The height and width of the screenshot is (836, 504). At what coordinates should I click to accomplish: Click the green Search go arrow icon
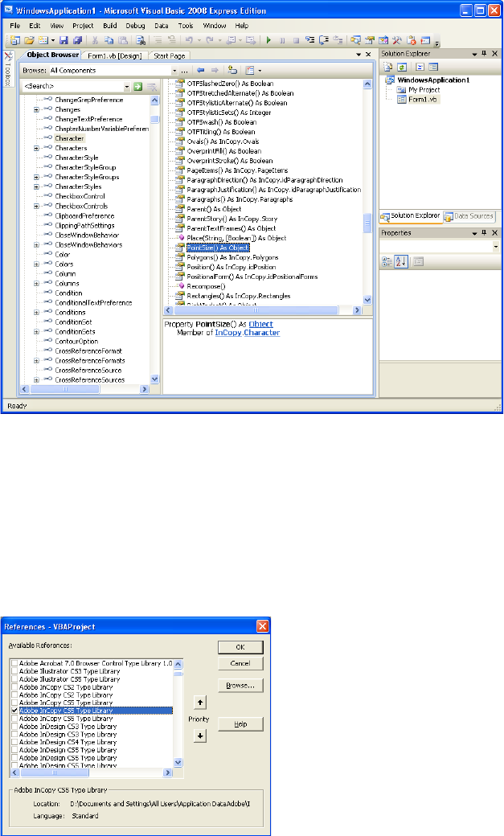[138, 86]
